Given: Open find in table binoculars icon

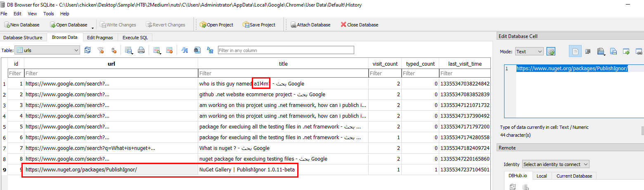Looking at the screenshot, I should (x=197, y=50).
